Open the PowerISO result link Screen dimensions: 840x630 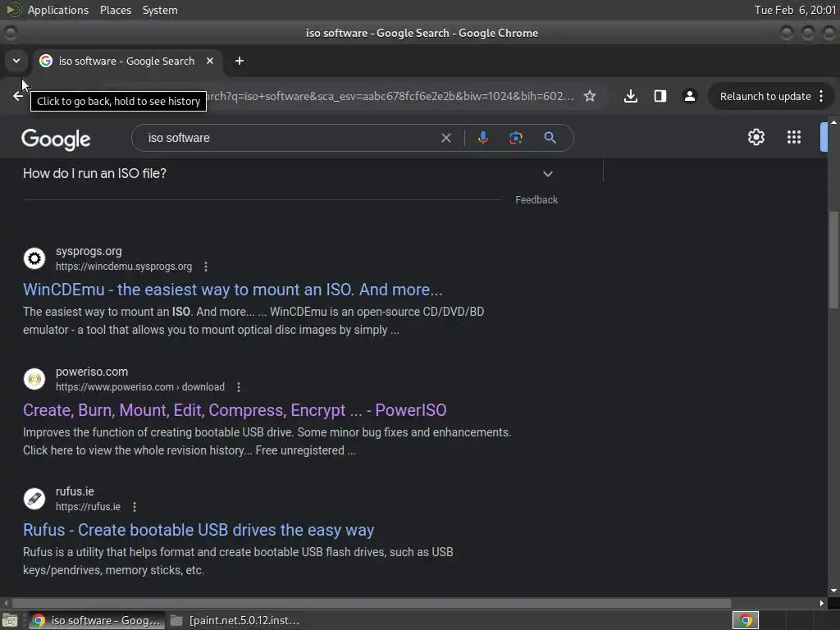[x=235, y=410]
